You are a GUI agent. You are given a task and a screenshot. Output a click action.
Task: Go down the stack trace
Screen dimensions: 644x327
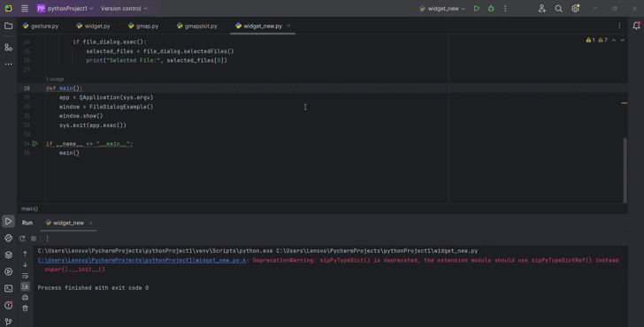coord(25,264)
